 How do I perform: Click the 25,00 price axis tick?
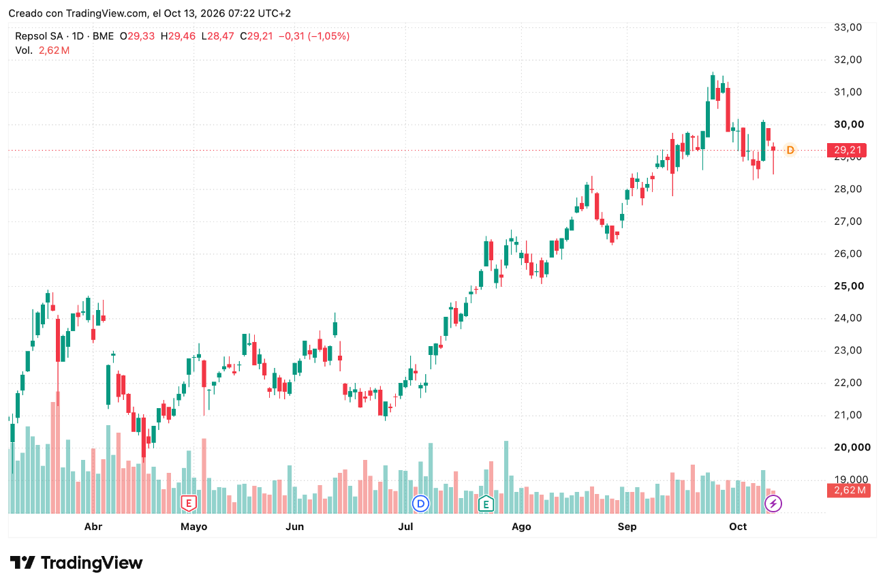tap(848, 285)
